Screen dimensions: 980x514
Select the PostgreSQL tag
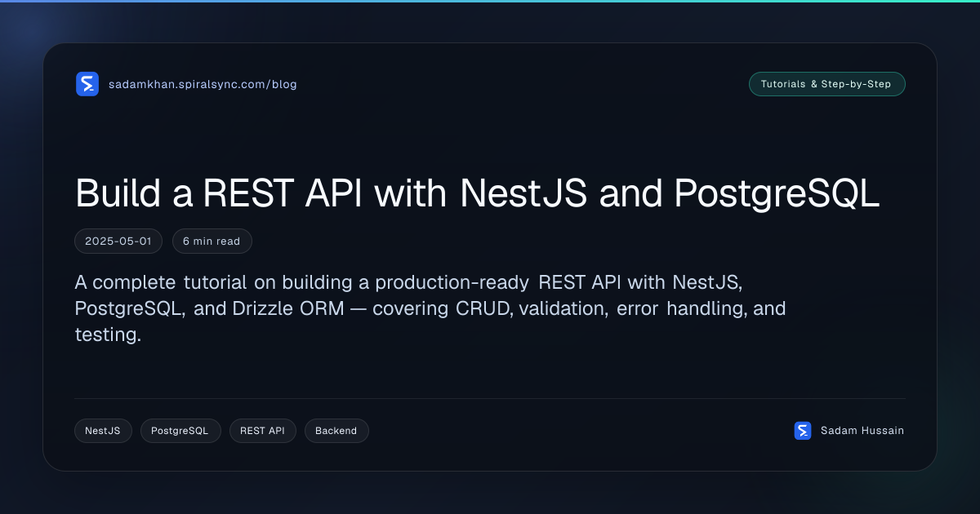pos(180,431)
